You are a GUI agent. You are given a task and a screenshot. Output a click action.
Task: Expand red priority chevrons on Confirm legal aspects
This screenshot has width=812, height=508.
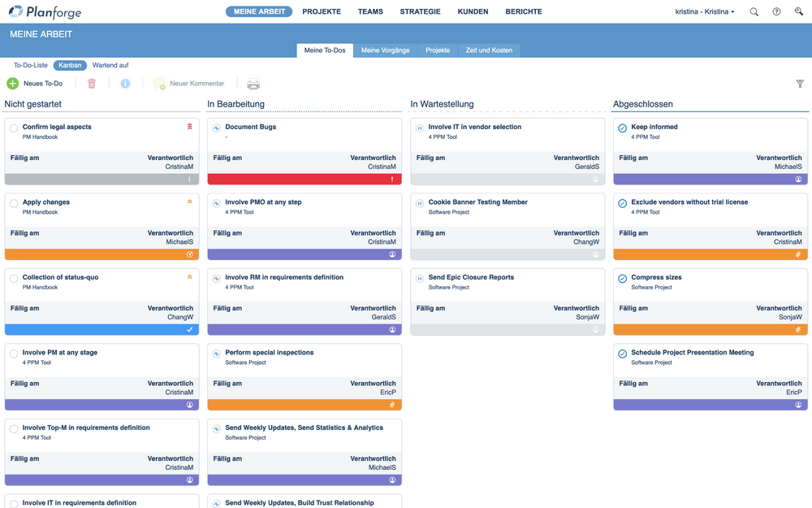click(x=190, y=127)
